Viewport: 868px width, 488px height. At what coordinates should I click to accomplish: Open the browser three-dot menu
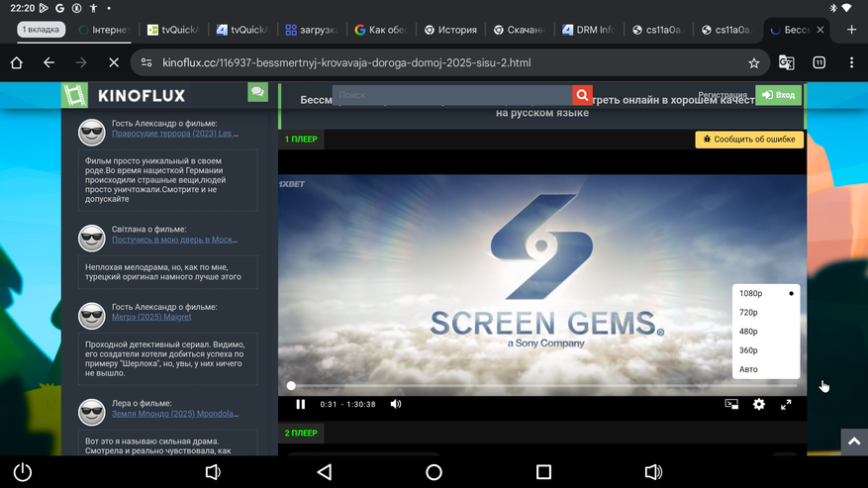(x=851, y=62)
